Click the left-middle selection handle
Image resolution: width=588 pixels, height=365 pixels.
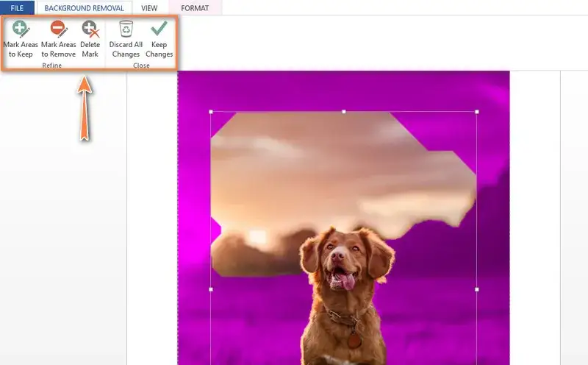coord(211,289)
